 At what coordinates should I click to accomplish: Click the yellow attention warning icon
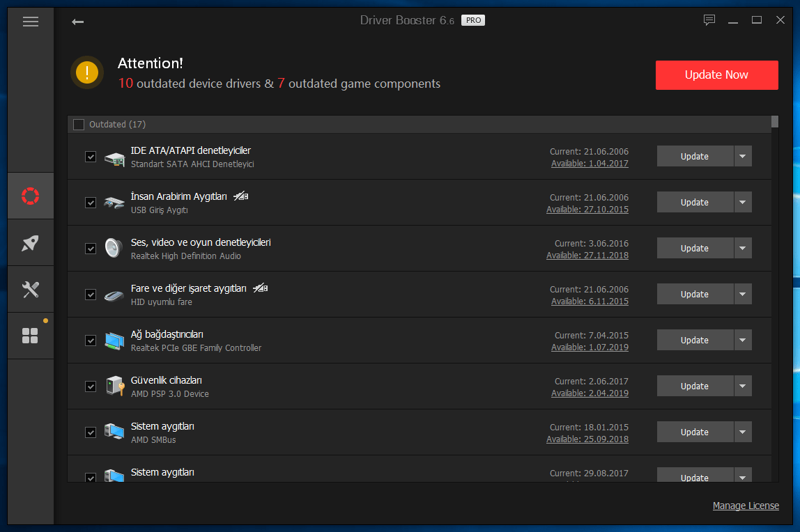(x=87, y=72)
